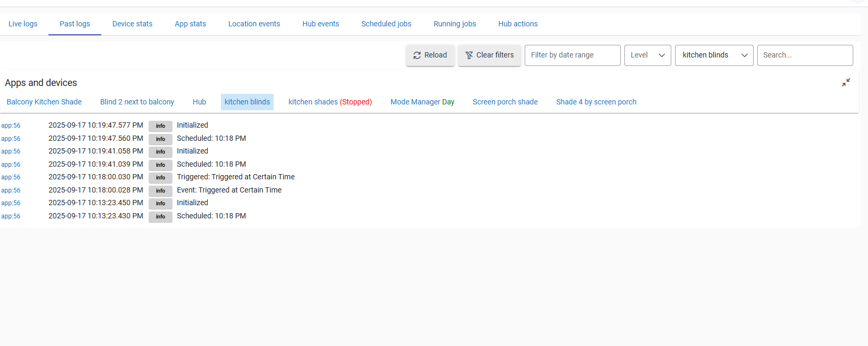Viewport: 868px width, 346px height.
Task: Click info badge on Triggered at Certain Time row
Action: [160, 178]
